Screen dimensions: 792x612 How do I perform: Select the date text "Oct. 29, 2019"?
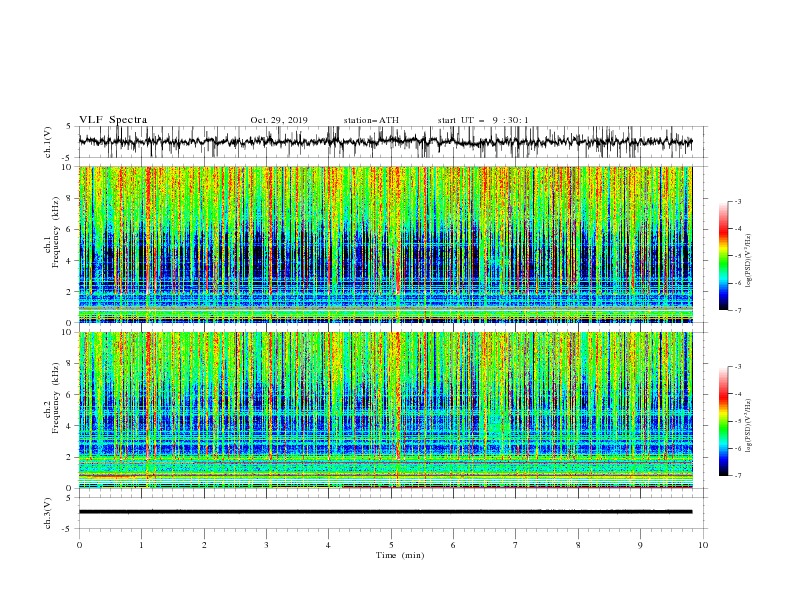pyautogui.click(x=279, y=120)
